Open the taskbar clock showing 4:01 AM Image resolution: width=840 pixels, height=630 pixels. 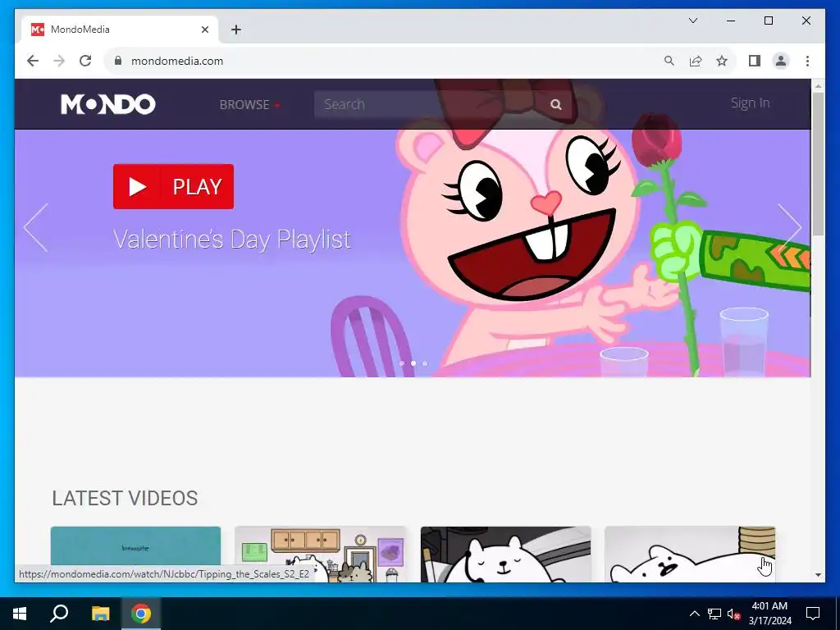[x=769, y=614]
